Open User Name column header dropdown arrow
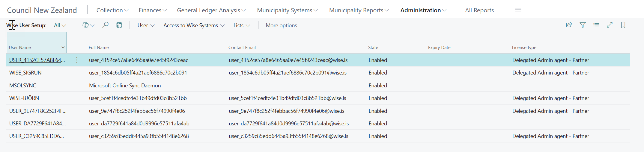This screenshot has width=644, height=152. pos(63,48)
